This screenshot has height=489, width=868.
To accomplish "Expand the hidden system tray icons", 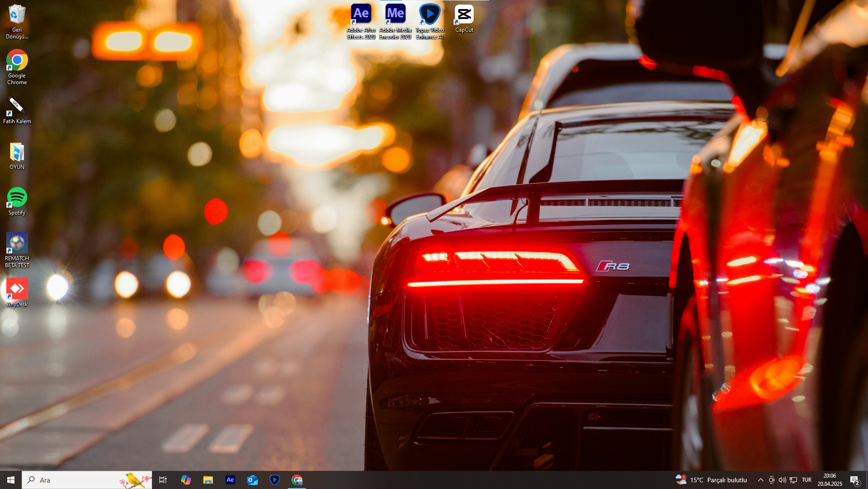I will (x=760, y=480).
